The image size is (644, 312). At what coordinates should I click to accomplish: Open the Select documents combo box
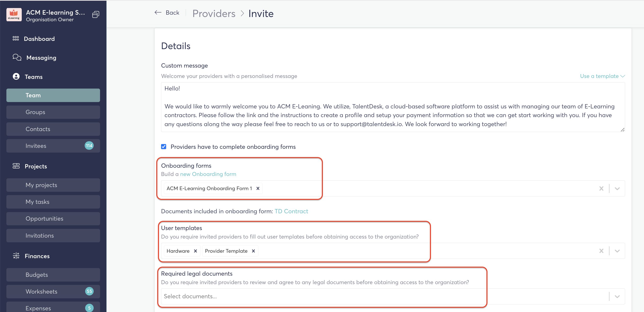click(393, 296)
